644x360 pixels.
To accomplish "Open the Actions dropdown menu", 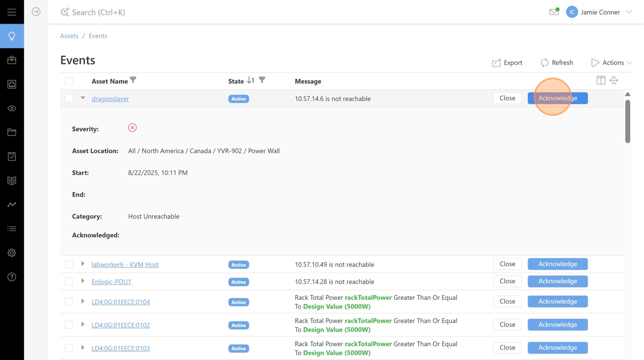I will (x=612, y=63).
